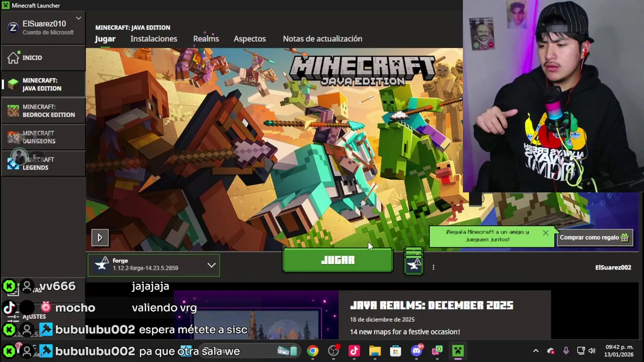Open Microsoft Store from taskbar
This screenshot has width=644, height=362.
click(395, 351)
